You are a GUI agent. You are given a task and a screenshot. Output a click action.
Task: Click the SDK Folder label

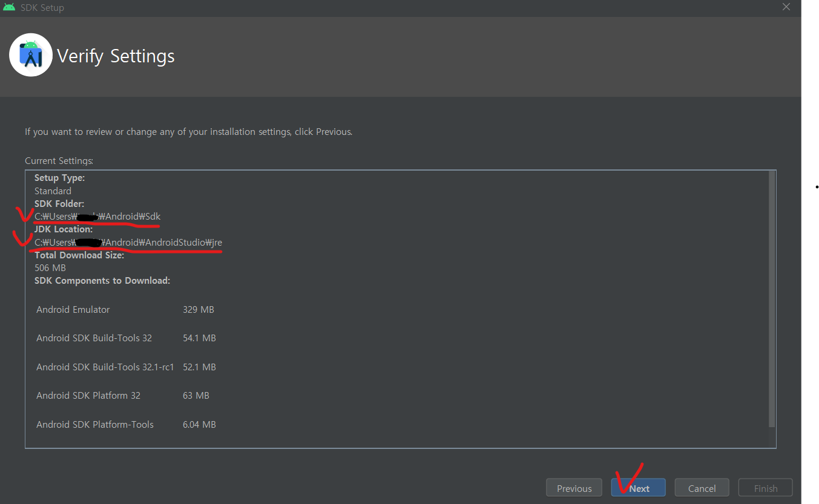(59, 203)
